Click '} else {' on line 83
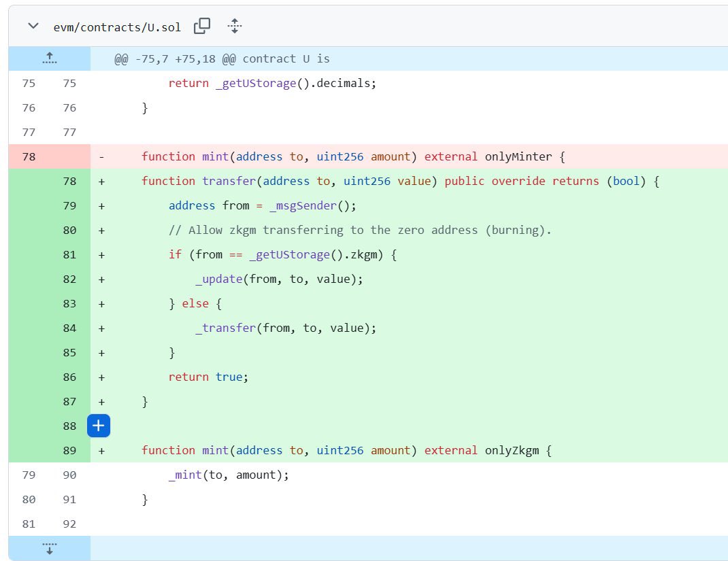This screenshot has width=728, height=561. [195, 303]
